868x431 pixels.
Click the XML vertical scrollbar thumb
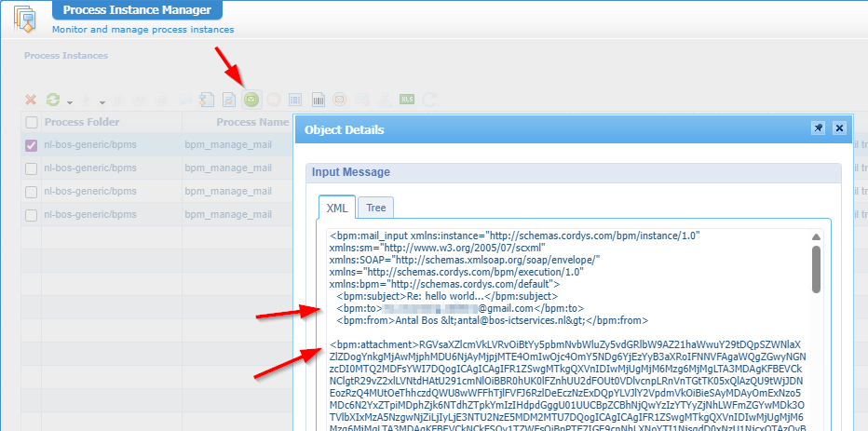point(816,269)
